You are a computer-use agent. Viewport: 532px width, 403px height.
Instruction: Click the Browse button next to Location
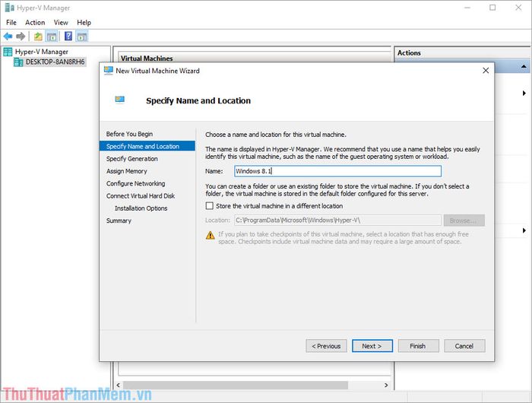pyautogui.click(x=464, y=221)
